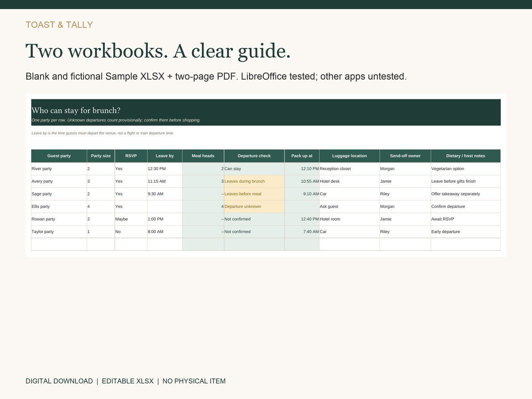Click the River party cell
The image size is (532, 399).
click(x=59, y=169)
